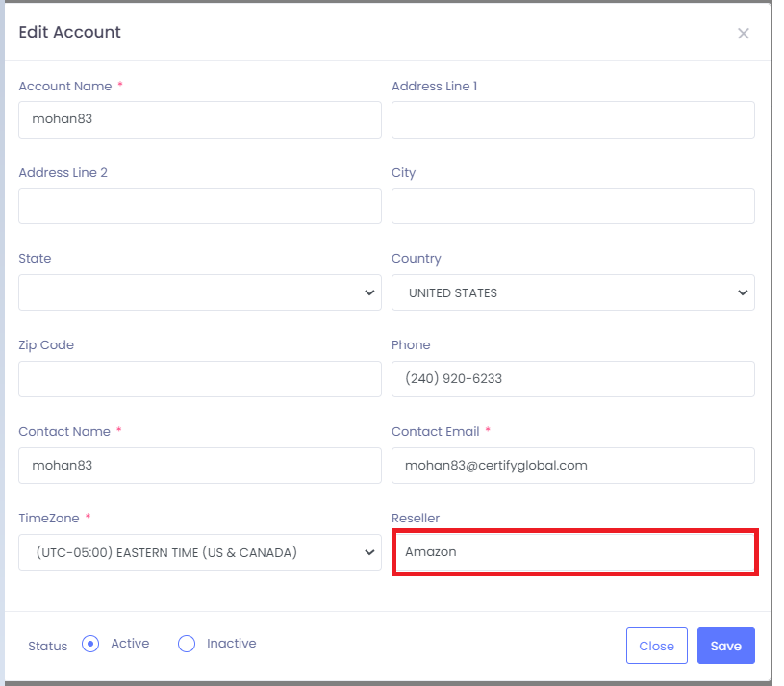Select the Inactive status radio button

pos(187,644)
